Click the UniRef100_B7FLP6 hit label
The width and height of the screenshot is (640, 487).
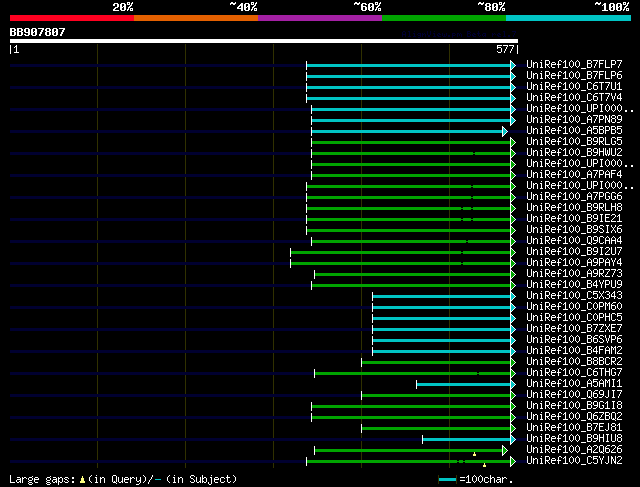click(574, 76)
